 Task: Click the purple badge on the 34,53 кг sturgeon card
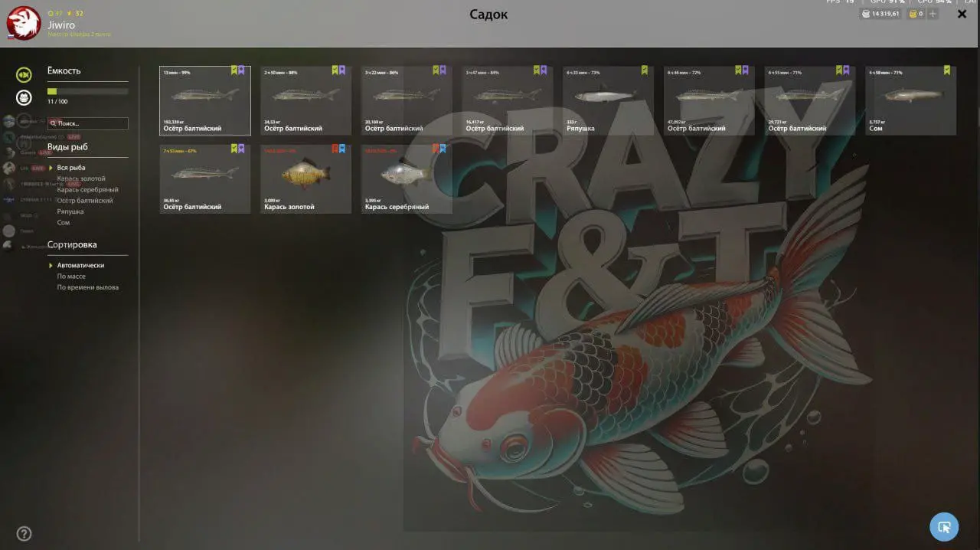[x=342, y=70]
